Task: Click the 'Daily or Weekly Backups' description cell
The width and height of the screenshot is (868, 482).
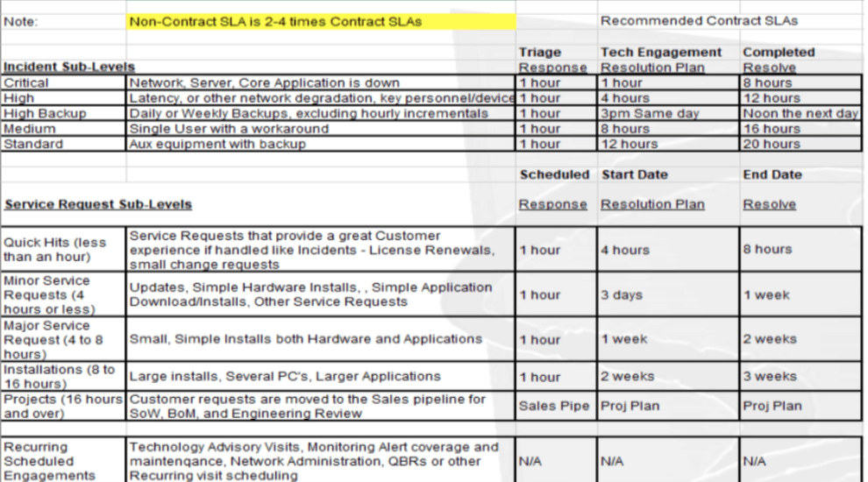Action: click(321, 113)
